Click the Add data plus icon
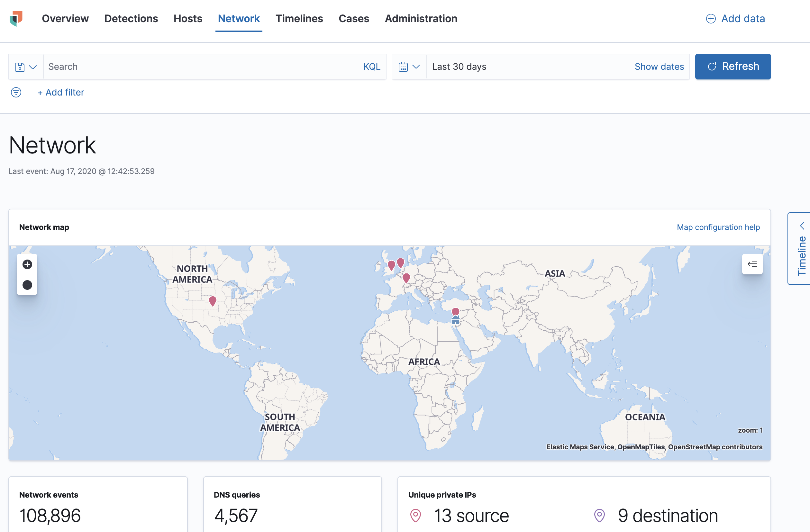The image size is (810, 532). [711, 19]
